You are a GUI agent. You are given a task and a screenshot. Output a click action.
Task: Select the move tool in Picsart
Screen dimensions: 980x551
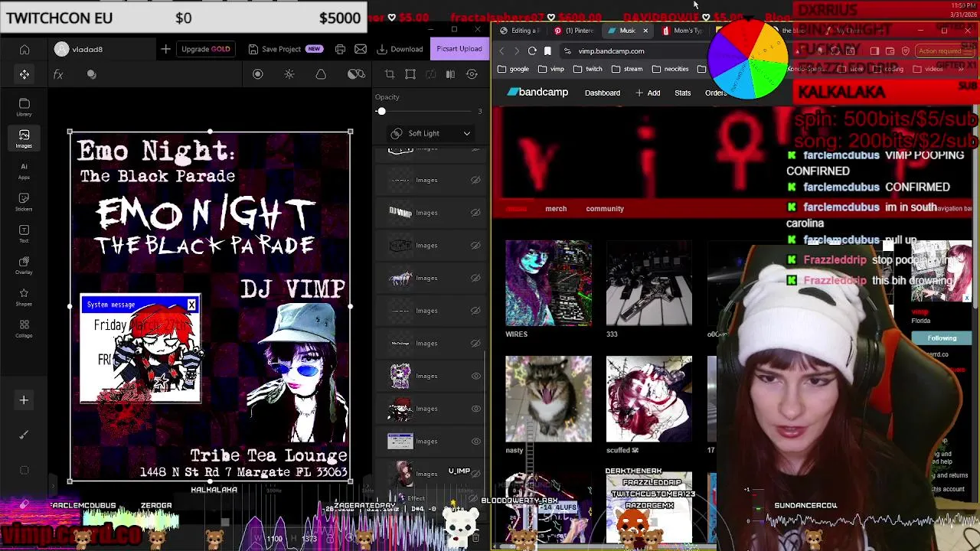pos(24,74)
